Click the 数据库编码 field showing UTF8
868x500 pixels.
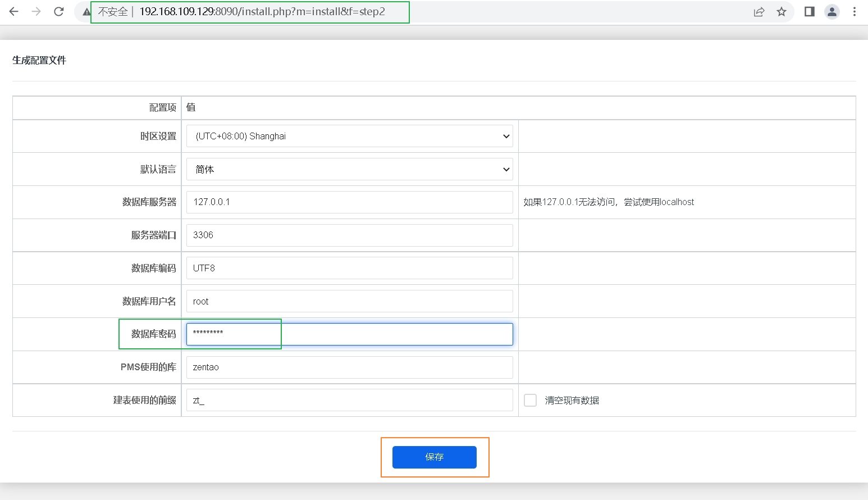pyautogui.click(x=350, y=268)
